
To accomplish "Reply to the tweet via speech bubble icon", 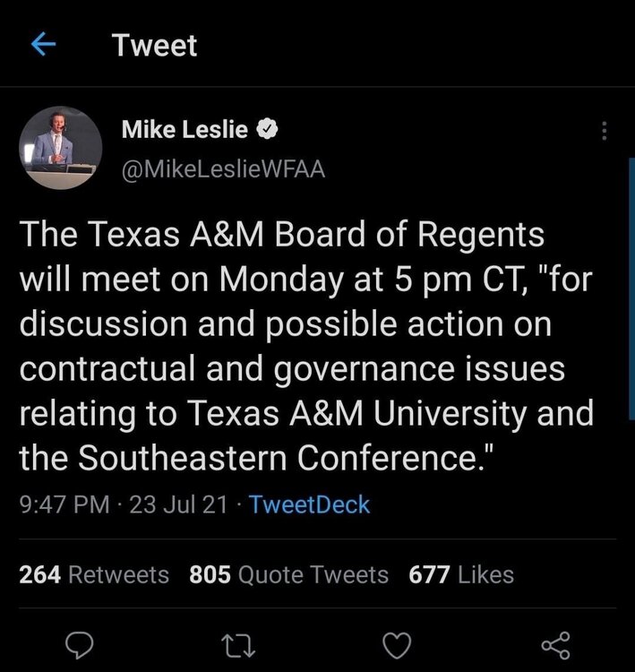I will (x=80, y=643).
